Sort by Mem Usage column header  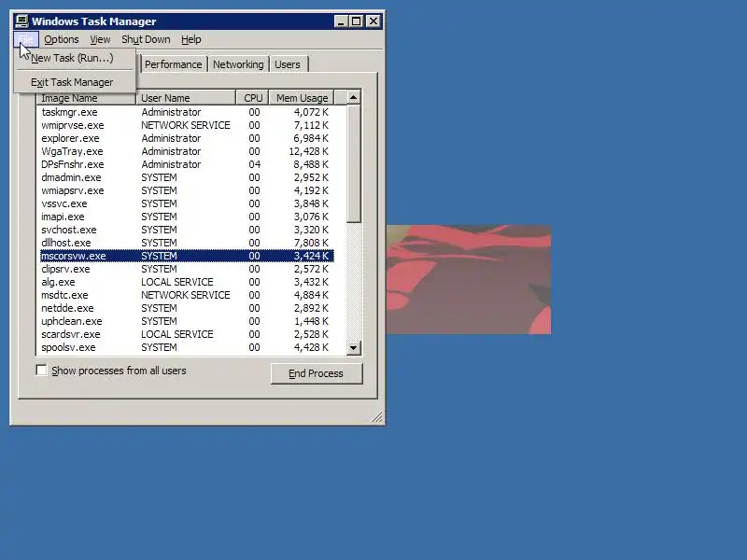302,98
